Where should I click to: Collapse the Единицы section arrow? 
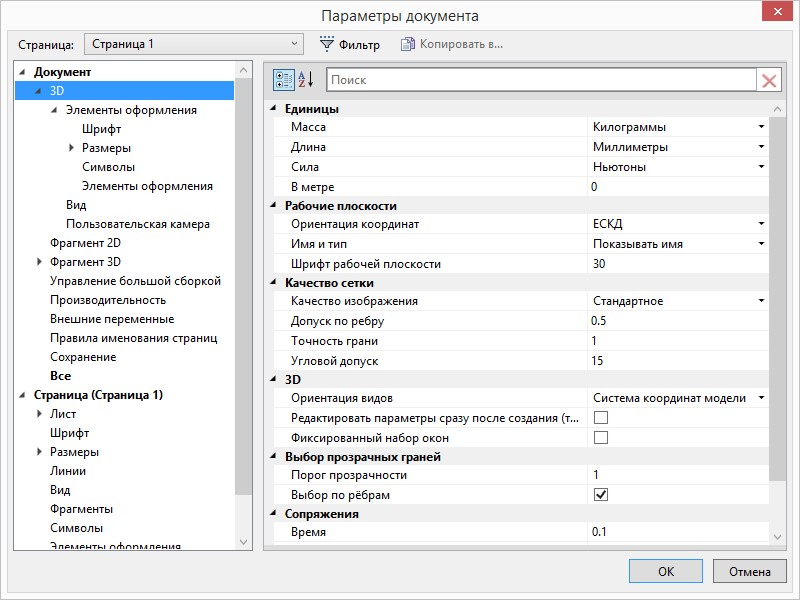click(x=275, y=109)
